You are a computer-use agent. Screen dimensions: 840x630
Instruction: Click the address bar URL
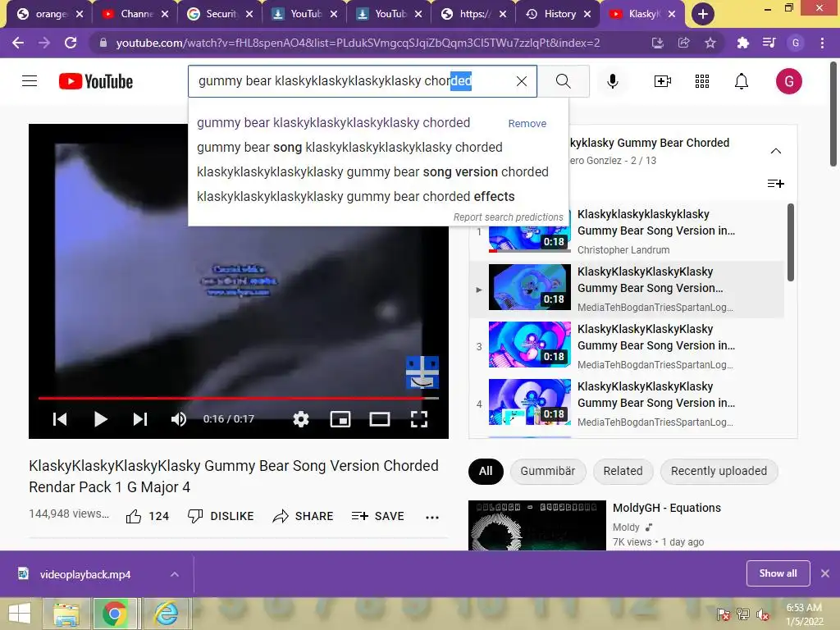pyautogui.click(x=358, y=43)
